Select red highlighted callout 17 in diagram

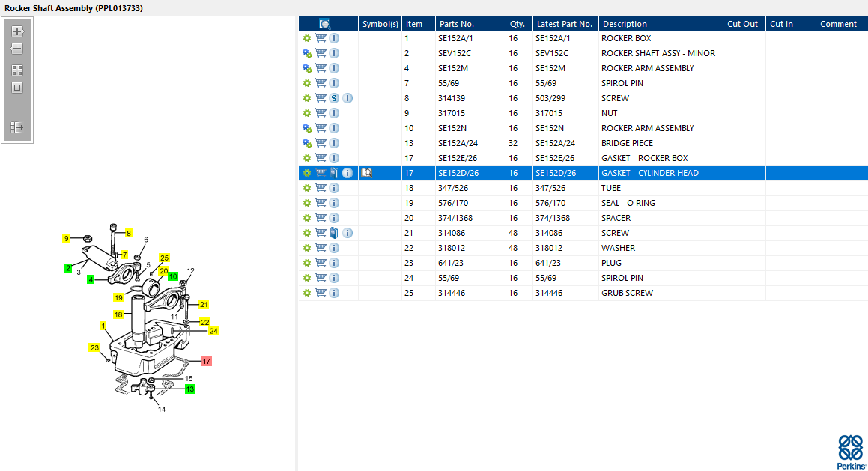207,362
